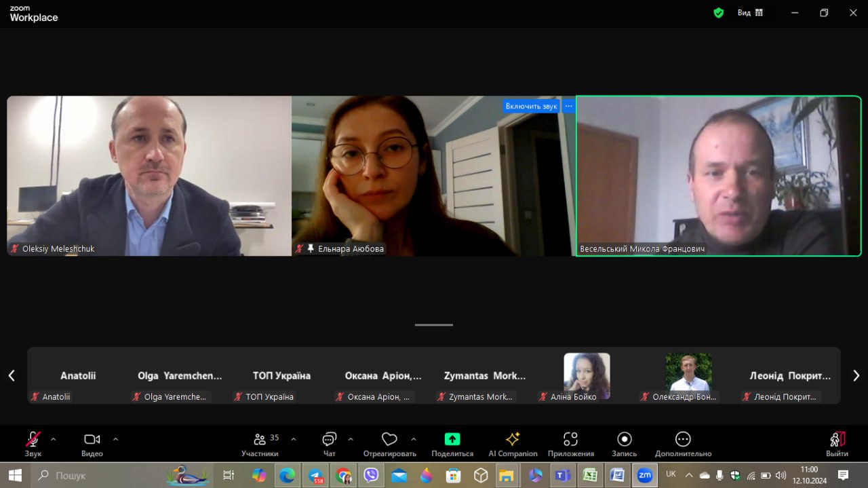Click the Zoom icon on the taskbar
The image size is (868, 488).
(x=644, y=475)
